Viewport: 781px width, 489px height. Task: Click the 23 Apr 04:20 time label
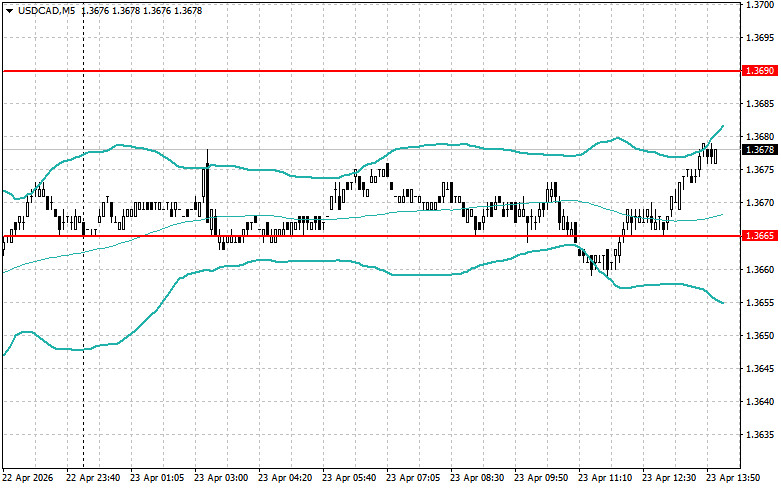(285, 478)
